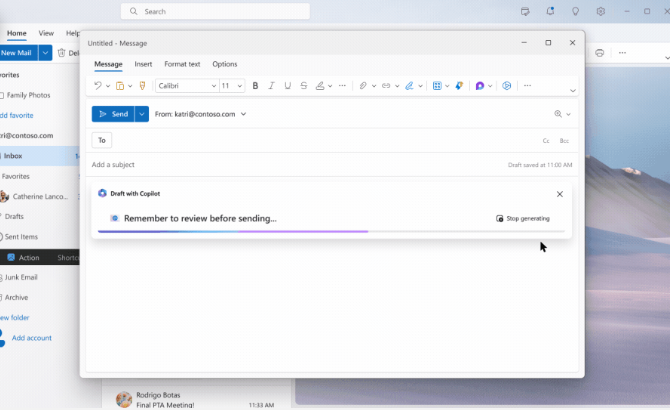The image size is (670, 410).
Task: Switch to the Message tab
Action: tap(108, 64)
